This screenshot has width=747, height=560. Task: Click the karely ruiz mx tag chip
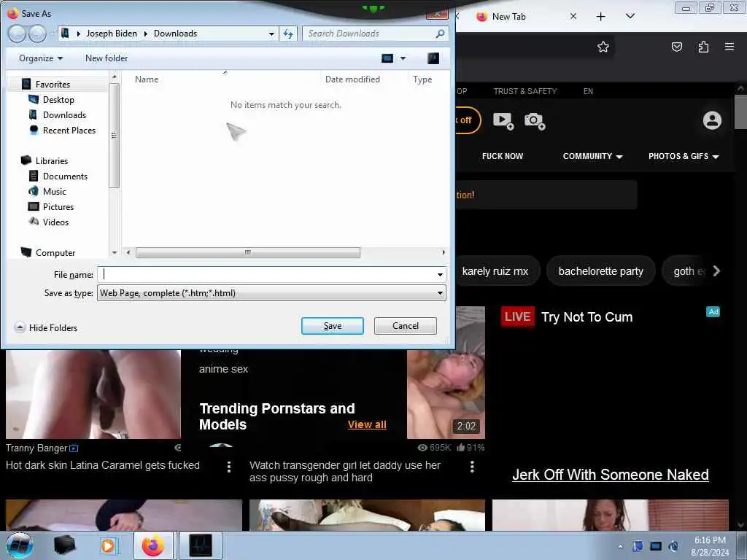pyautogui.click(x=495, y=271)
